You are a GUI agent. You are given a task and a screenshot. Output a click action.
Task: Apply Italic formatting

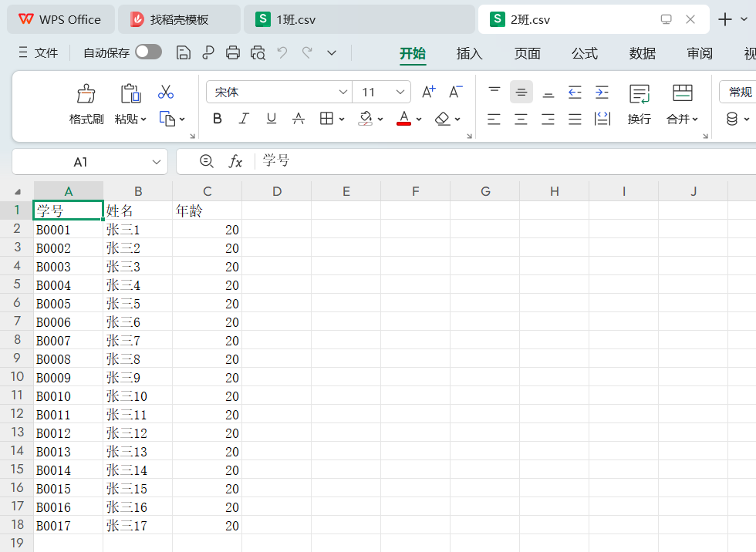tap(245, 119)
